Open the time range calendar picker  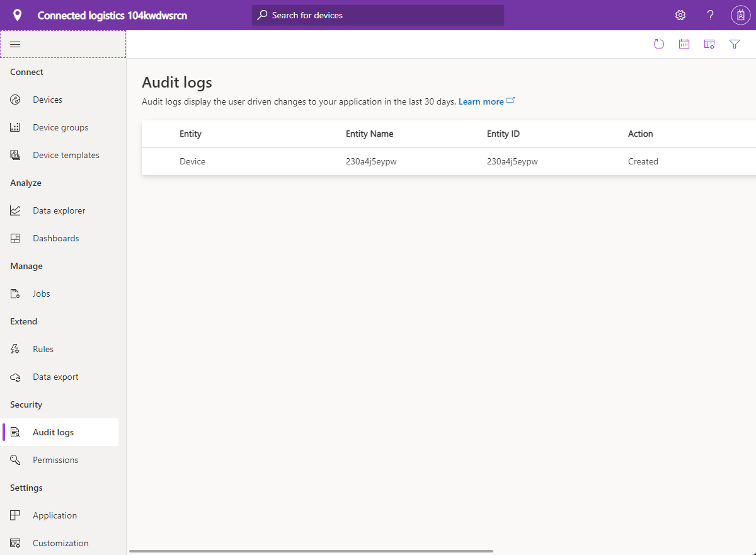(684, 44)
